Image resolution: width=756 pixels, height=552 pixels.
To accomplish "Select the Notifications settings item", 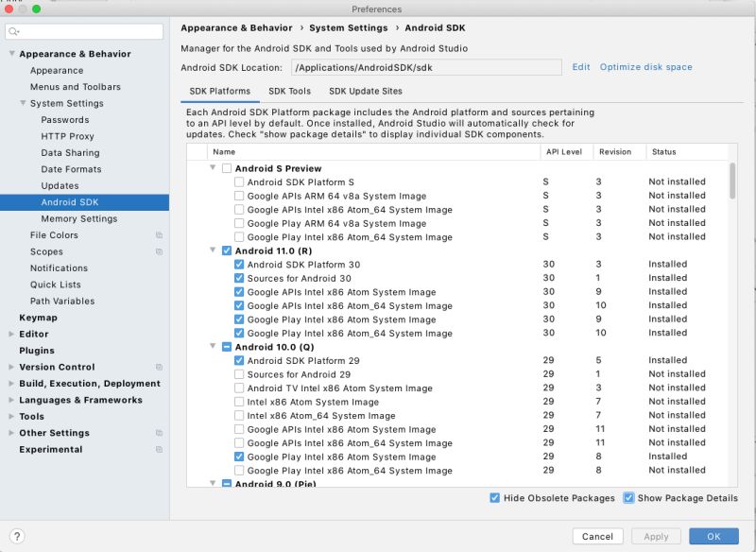I will [59, 268].
